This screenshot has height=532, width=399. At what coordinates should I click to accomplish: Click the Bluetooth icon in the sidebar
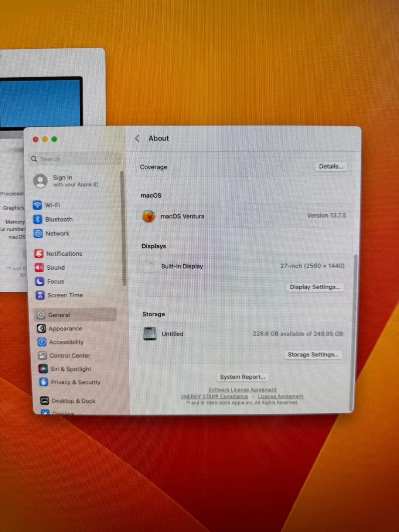(38, 219)
